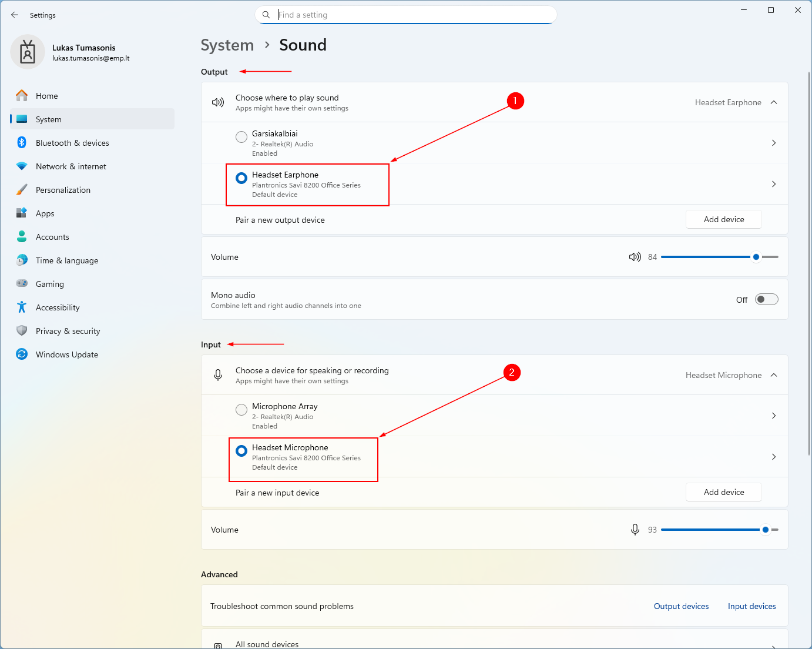Open the Output devices troubleshooter link
Image resolution: width=812 pixels, height=649 pixels.
[681, 605]
